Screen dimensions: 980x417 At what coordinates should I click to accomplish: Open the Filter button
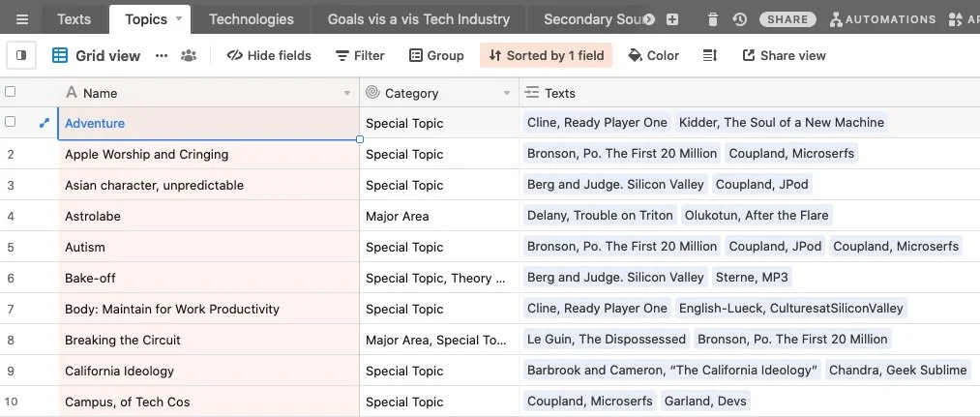pos(360,56)
